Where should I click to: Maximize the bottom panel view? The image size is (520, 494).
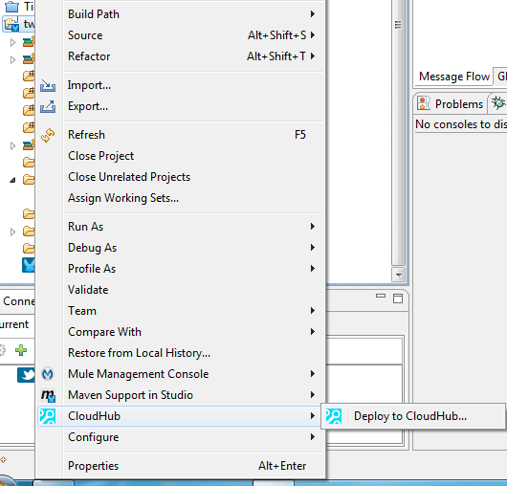pos(398,298)
